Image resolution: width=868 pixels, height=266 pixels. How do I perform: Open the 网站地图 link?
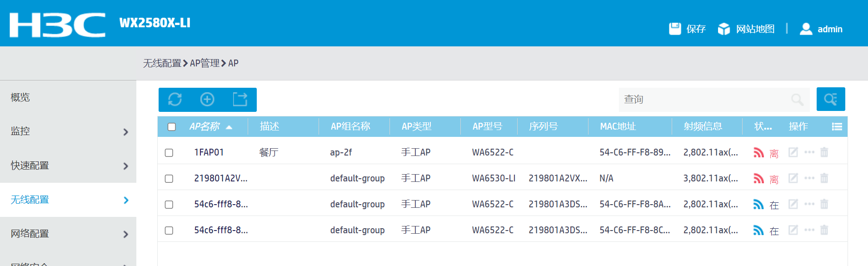[x=755, y=29]
